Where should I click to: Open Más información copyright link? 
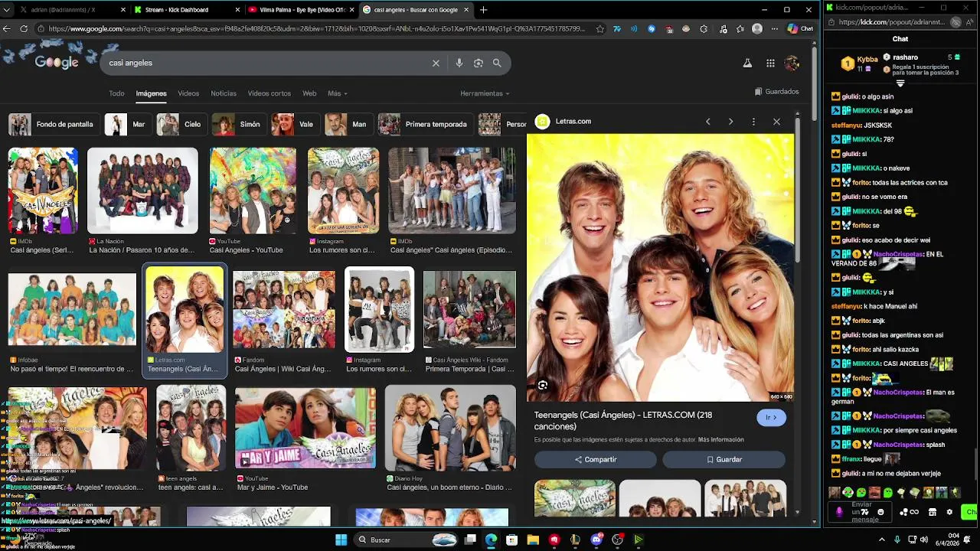click(x=721, y=440)
